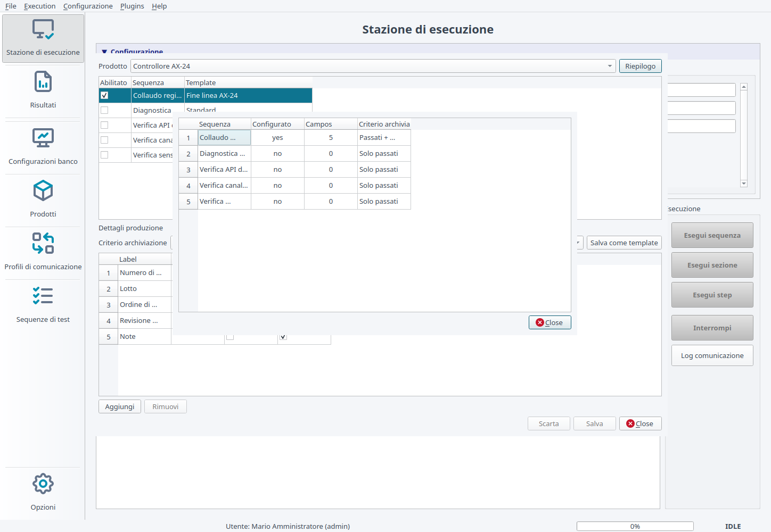This screenshot has width=771, height=532.
Task: Select Verifica canal... cell in popup
Action: coord(224,186)
